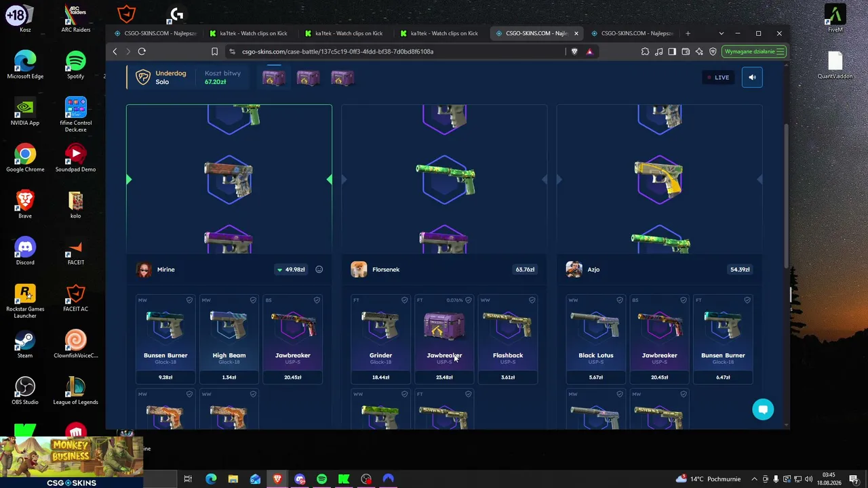Expand the browser tab search dropdown

point(721,33)
